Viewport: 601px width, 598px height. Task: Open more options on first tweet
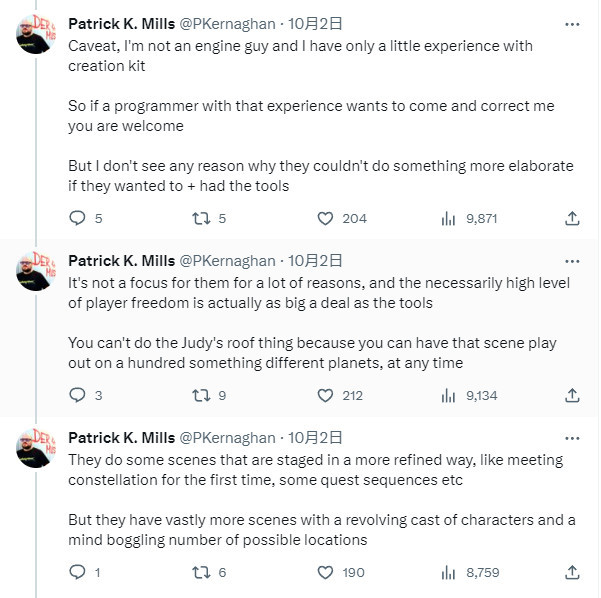(x=572, y=24)
